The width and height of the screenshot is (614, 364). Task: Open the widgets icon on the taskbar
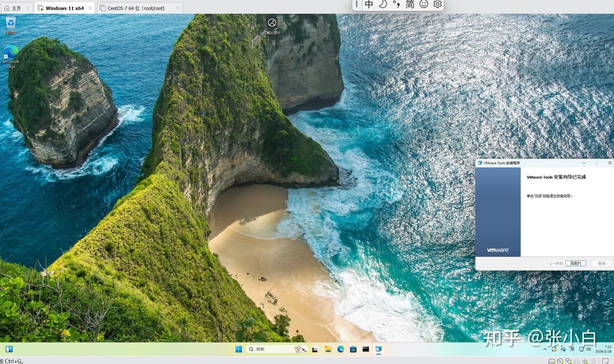click(9, 349)
